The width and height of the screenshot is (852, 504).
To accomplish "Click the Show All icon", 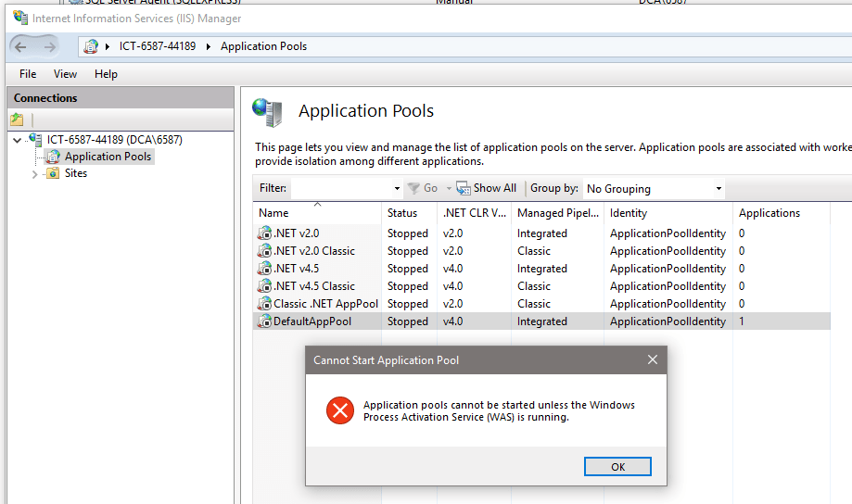I will pos(463,188).
